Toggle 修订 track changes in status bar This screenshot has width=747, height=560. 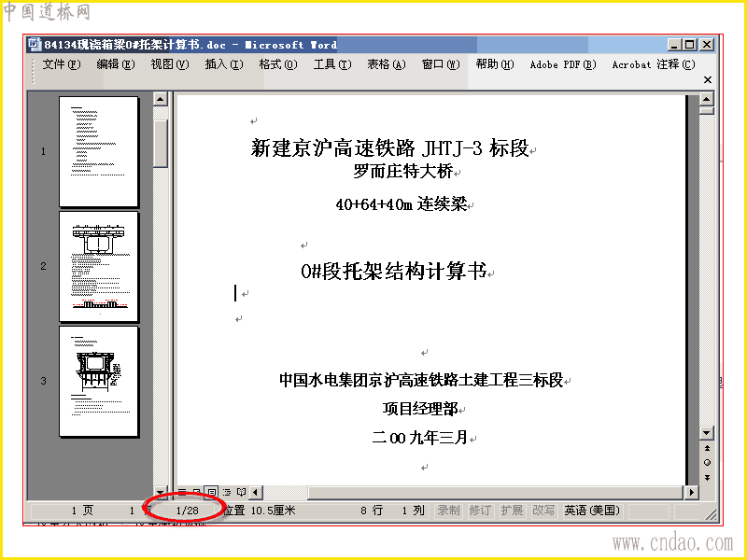pos(480,511)
